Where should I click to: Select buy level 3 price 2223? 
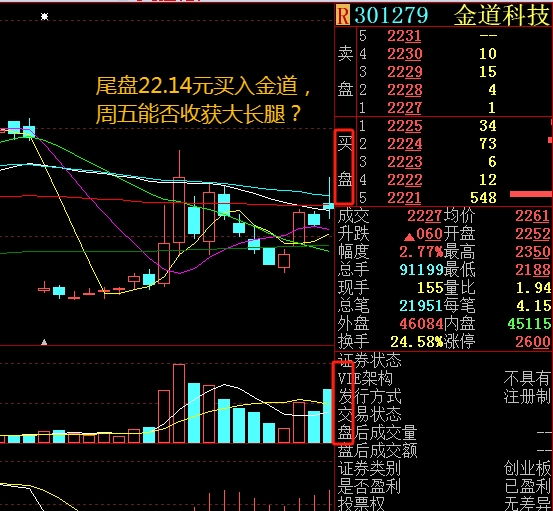(405, 162)
